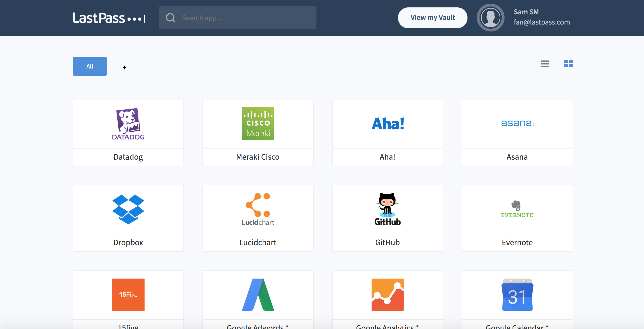The width and height of the screenshot is (644, 329).
Task: Add a new category with plus
Action: pos(124,67)
